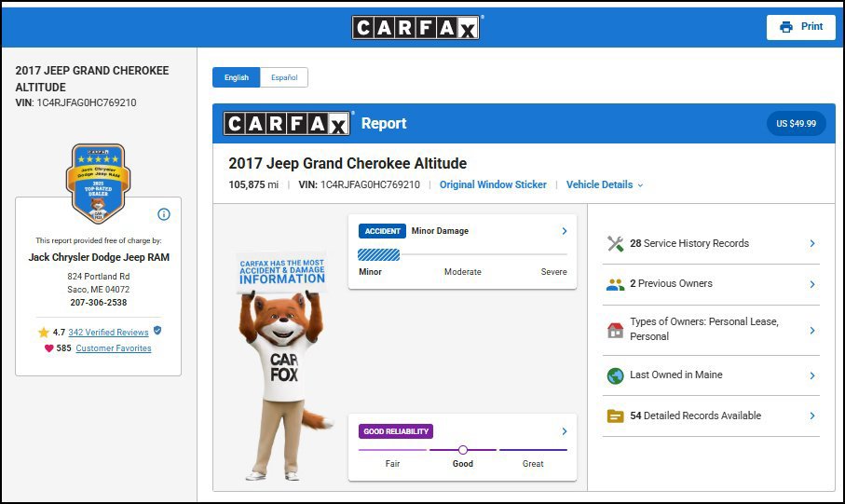
Task: Click the accident severity striped bar
Action: point(379,255)
